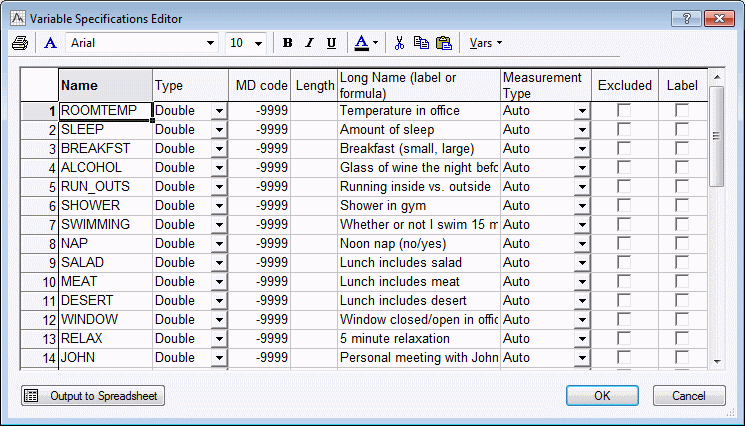This screenshot has height=426, width=745.
Task: Click the Cut scissors icon
Action: [399, 43]
